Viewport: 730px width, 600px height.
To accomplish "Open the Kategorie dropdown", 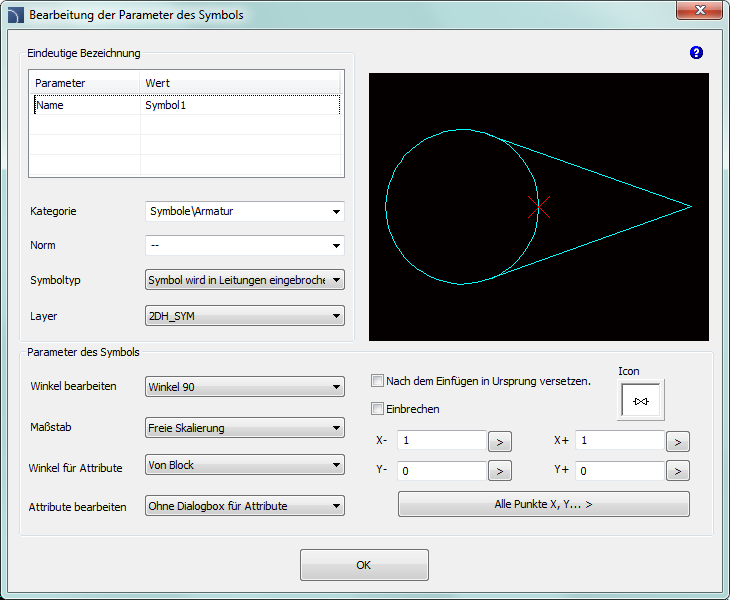I will (x=335, y=212).
